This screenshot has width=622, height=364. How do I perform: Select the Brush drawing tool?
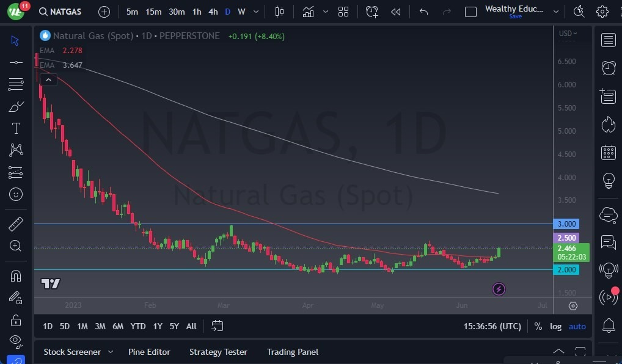16,106
